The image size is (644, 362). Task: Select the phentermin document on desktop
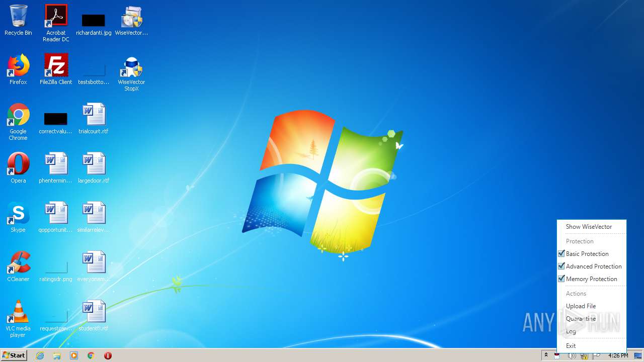pos(55,168)
